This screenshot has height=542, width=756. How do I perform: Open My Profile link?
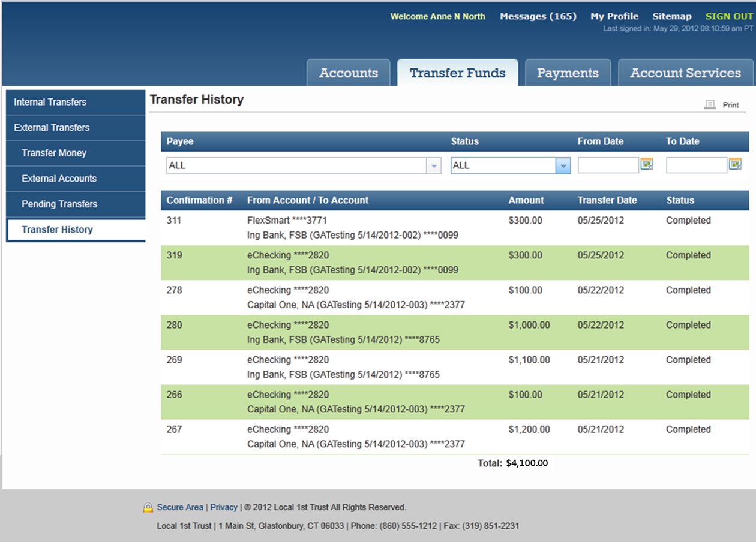(614, 16)
